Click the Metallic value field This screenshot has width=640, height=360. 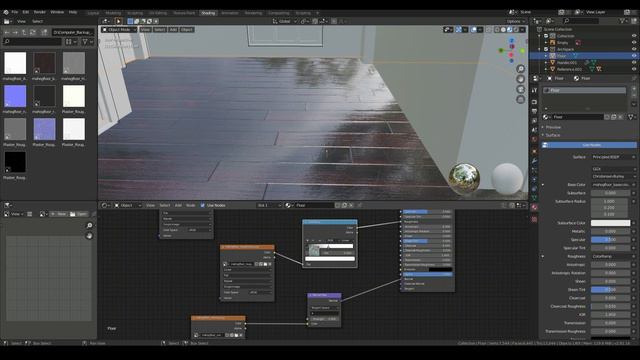[610, 231]
